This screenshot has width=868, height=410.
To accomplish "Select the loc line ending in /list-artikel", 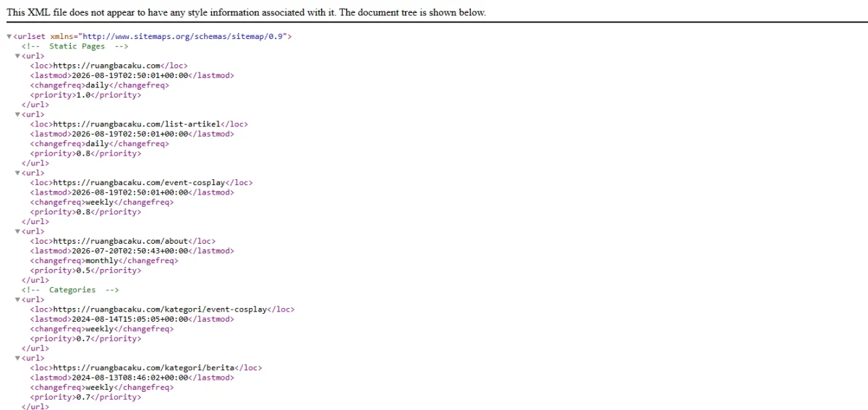I will point(139,124).
